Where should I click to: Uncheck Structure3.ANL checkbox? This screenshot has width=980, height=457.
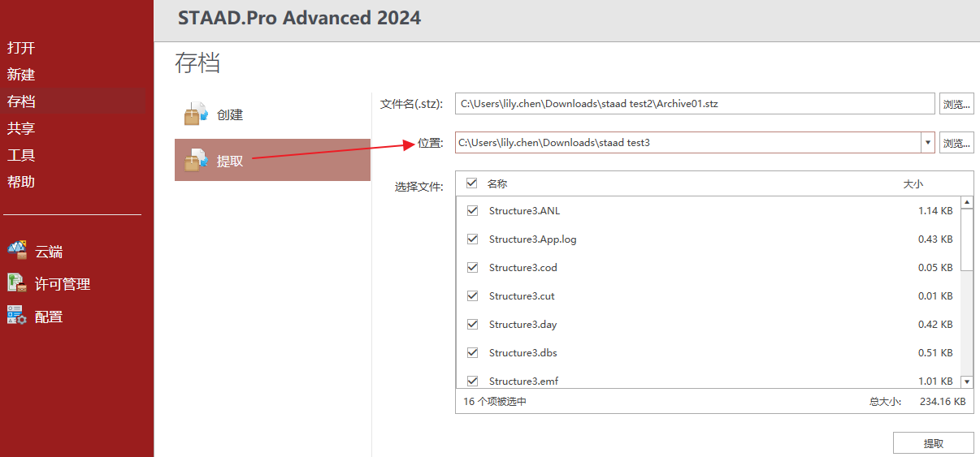[473, 210]
